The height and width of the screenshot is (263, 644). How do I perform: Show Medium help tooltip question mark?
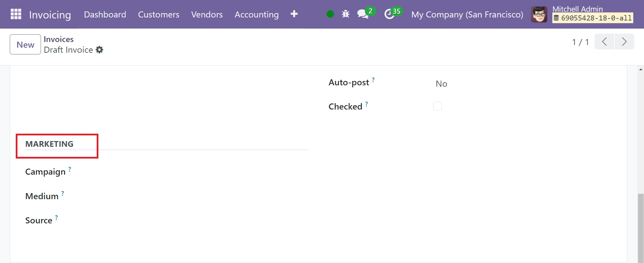[x=62, y=193]
